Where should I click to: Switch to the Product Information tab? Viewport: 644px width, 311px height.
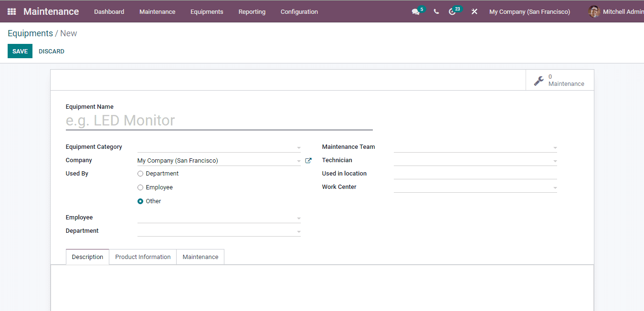(142, 257)
